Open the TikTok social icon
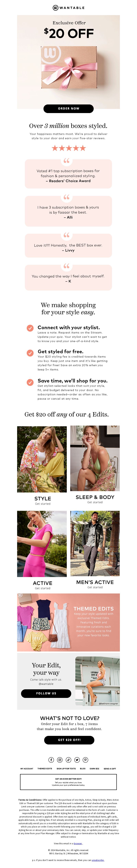 click(x=68, y=759)
